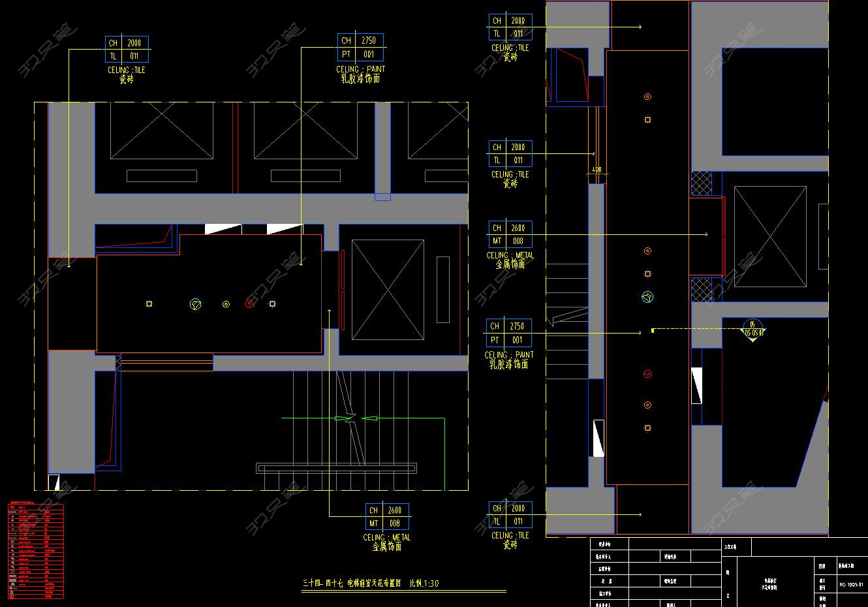Click the CH 2600 MT 008 tag at bottom
Image resolution: width=868 pixels, height=607 pixels.
pyautogui.click(x=387, y=517)
